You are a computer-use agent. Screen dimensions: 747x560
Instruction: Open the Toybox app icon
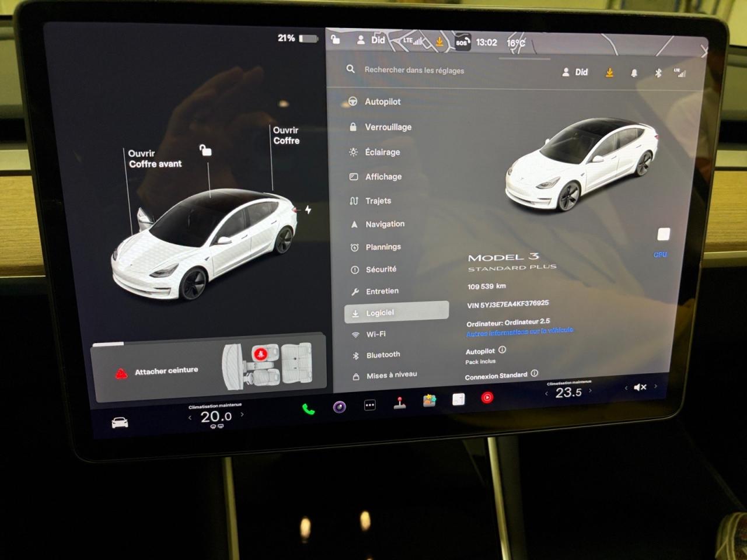430,401
